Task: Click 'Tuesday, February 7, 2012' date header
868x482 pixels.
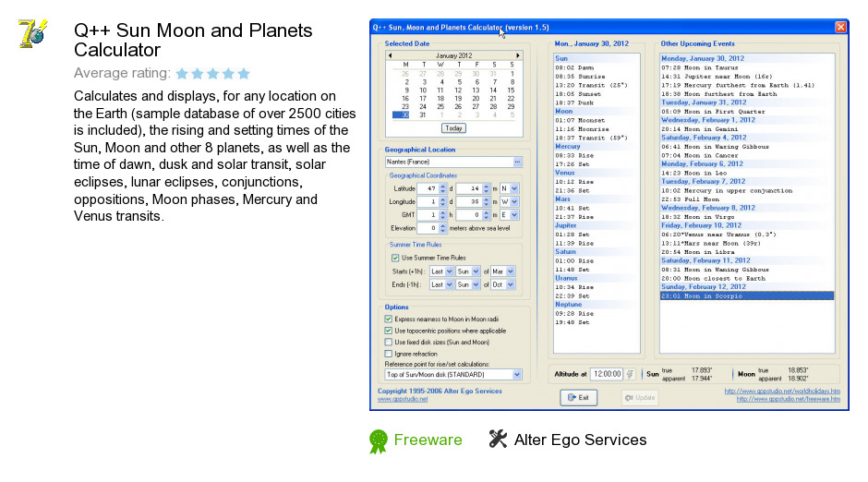Action: (x=703, y=182)
